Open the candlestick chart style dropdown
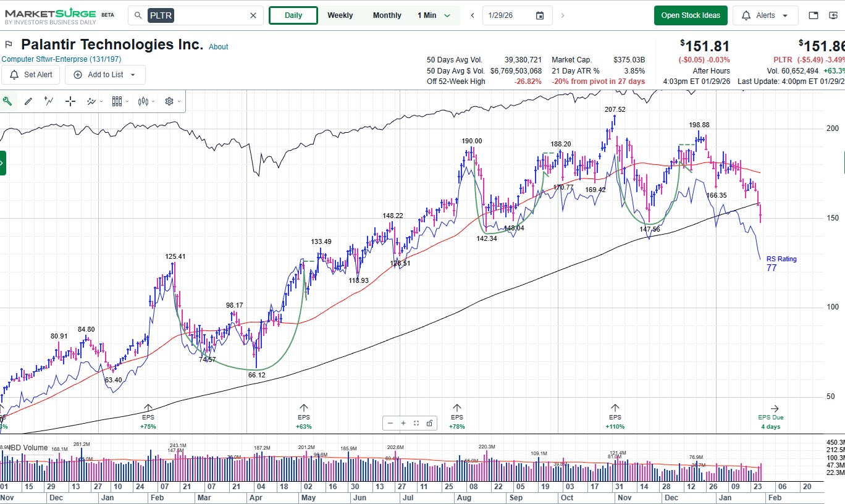 [x=147, y=101]
